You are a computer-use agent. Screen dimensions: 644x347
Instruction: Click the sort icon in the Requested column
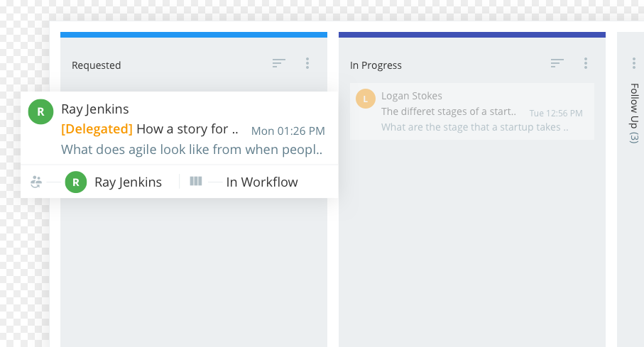278,64
